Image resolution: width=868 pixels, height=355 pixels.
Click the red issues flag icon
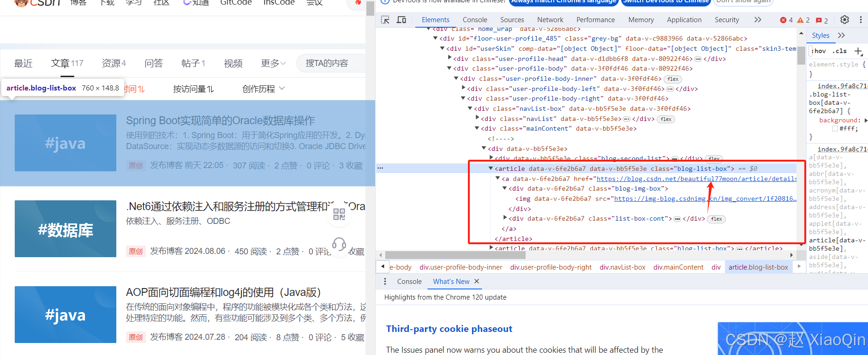[819, 20]
